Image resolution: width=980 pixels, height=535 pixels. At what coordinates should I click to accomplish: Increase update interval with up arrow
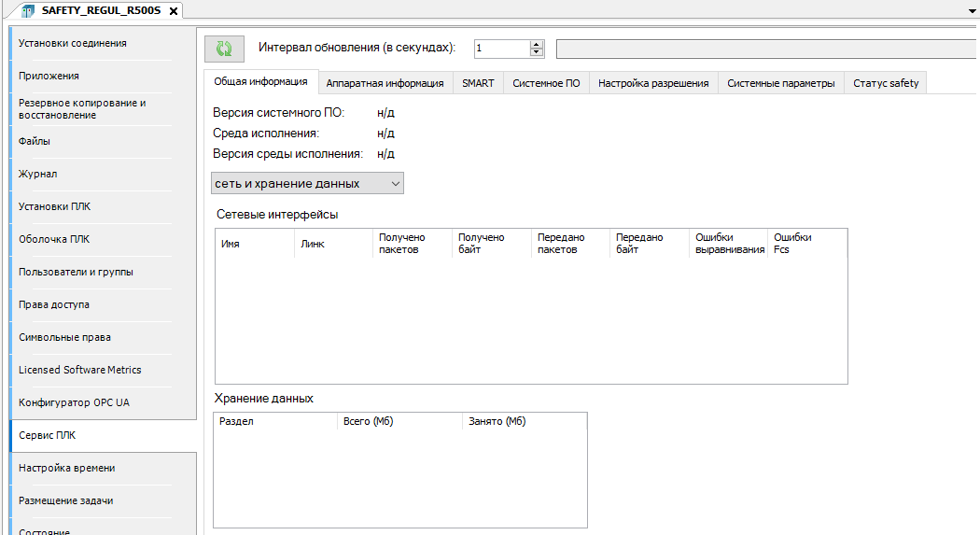(x=537, y=44)
